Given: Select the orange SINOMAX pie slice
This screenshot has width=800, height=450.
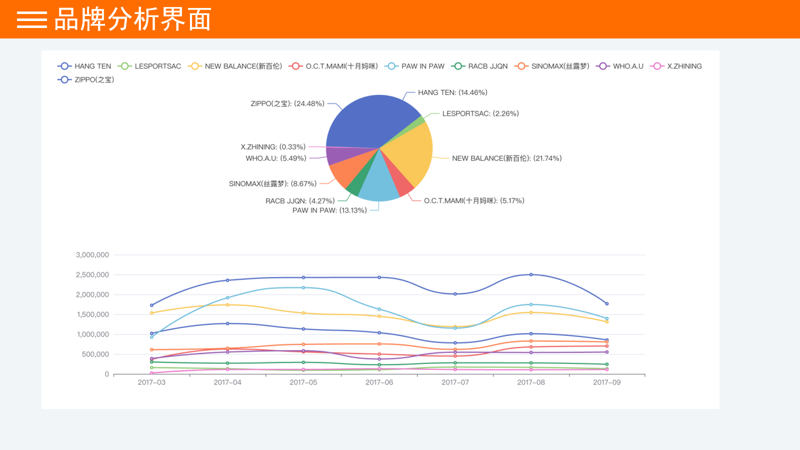Looking at the screenshot, I should 352,171.
